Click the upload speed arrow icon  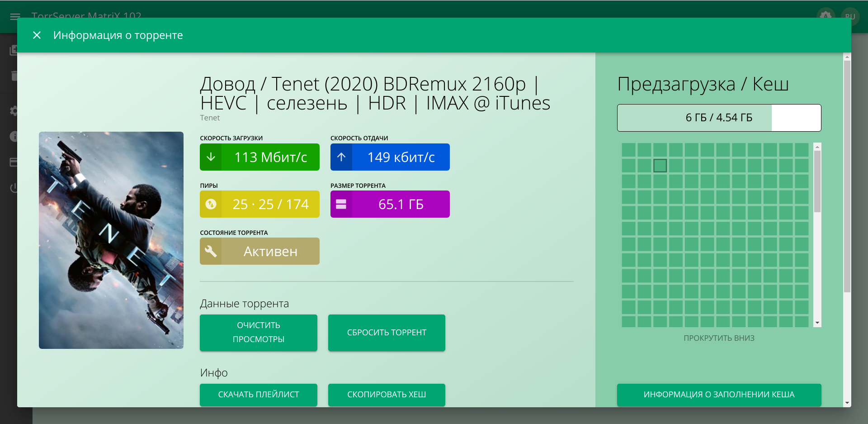[x=341, y=157]
